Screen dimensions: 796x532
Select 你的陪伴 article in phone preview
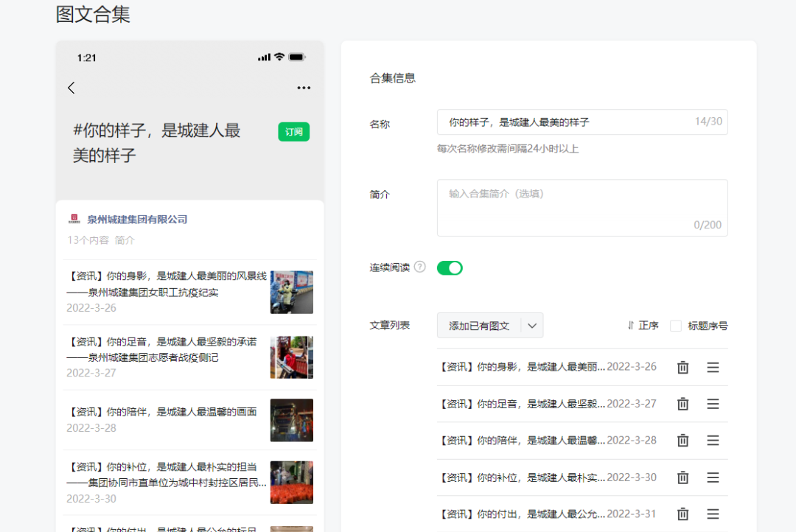(x=162, y=412)
